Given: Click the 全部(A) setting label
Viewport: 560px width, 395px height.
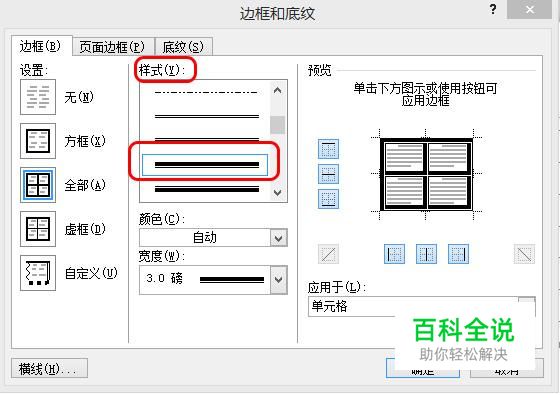Looking at the screenshot, I should tap(85, 185).
